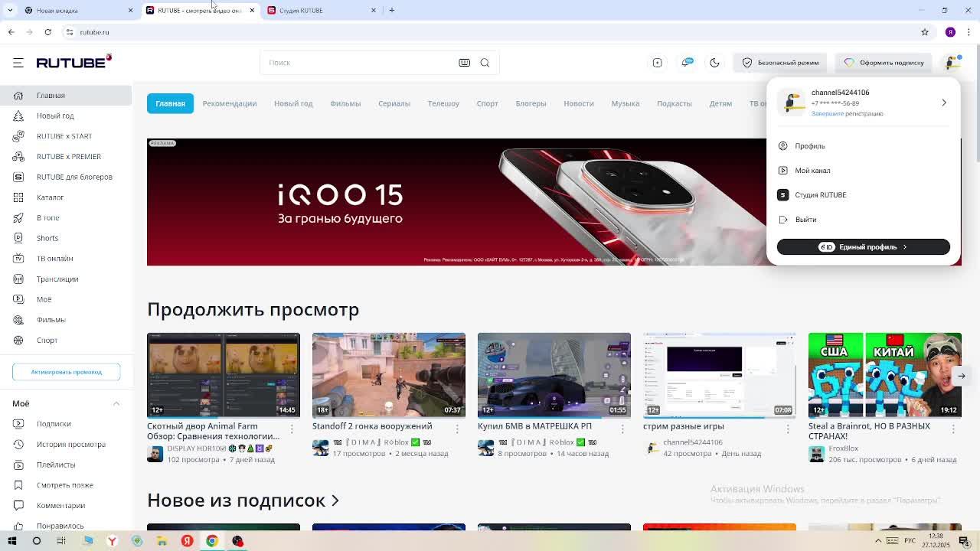Viewport: 980px width, 551px height.
Task: Click the Chrome icon in the taskbar
Action: tap(212, 541)
